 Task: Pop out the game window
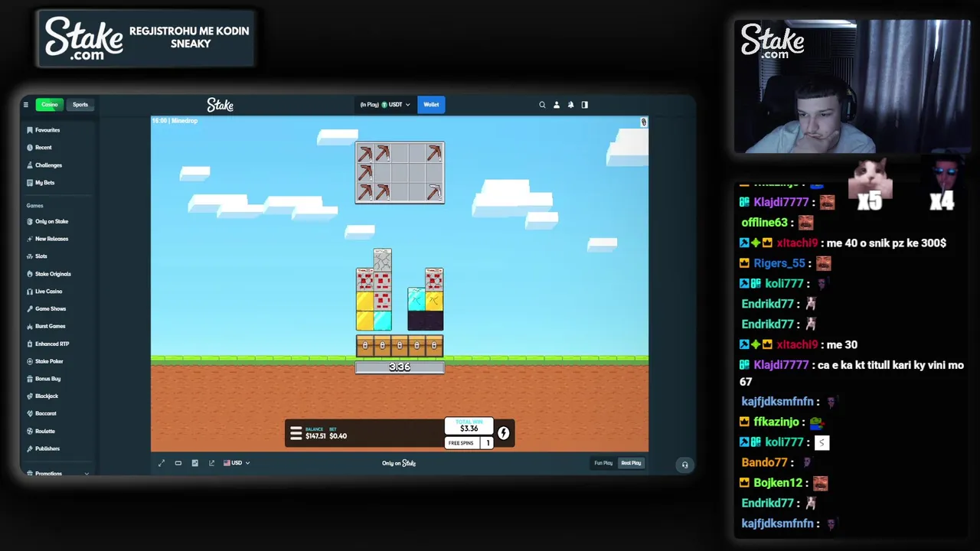pyautogui.click(x=212, y=463)
